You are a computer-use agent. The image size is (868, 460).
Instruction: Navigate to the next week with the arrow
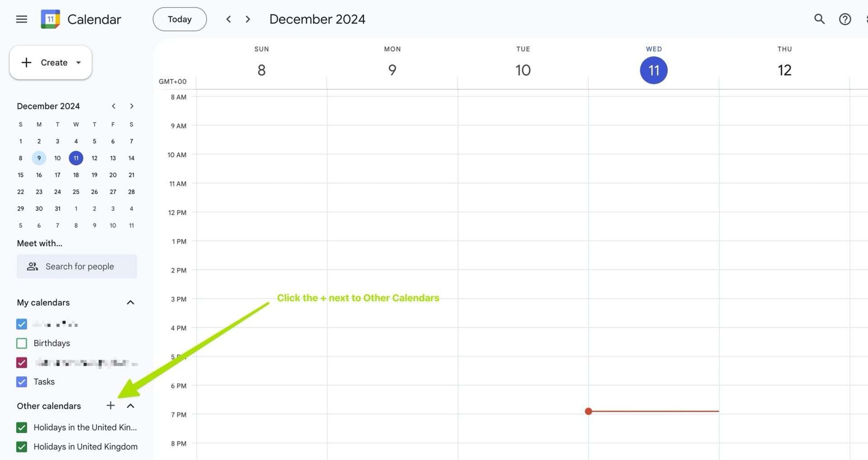point(247,19)
